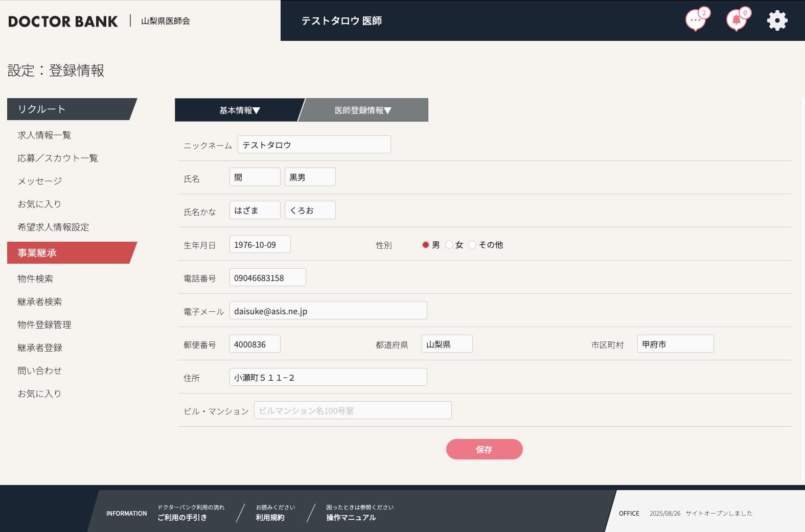Image resolution: width=805 pixels, height=532 pixels.
Task: Open ご利用の手引き footer link
Action: click(x=182, y=517)
